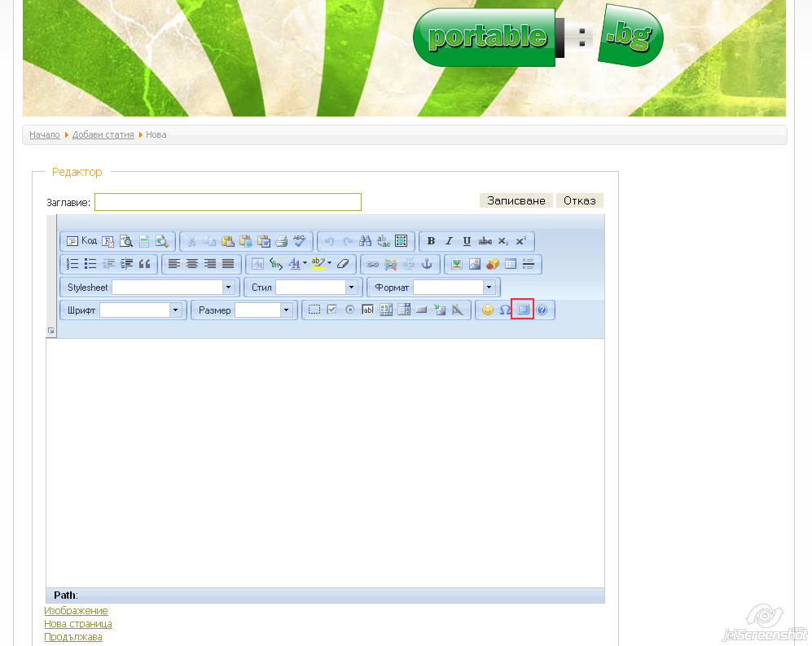Insert a link with chain icon
The height and width of the screenshot is (646, 812).
372,264
